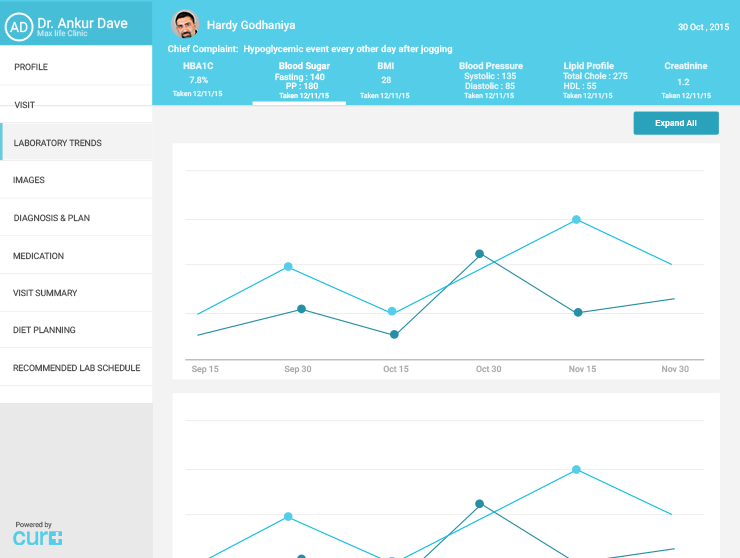Open the Creatinine tab

(x=686, y=80)
